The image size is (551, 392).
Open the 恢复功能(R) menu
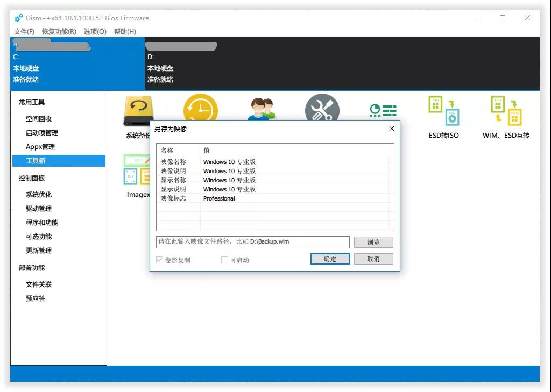[59, 32]
